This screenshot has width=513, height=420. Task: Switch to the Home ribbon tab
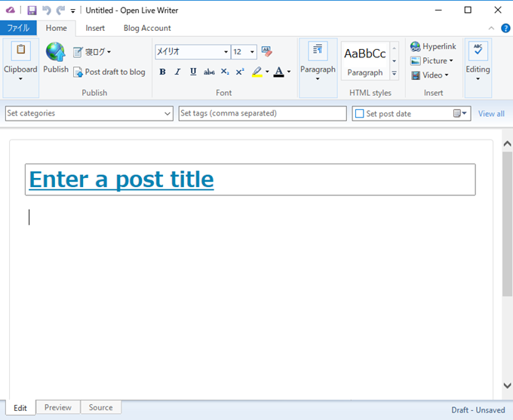[57, 28]
